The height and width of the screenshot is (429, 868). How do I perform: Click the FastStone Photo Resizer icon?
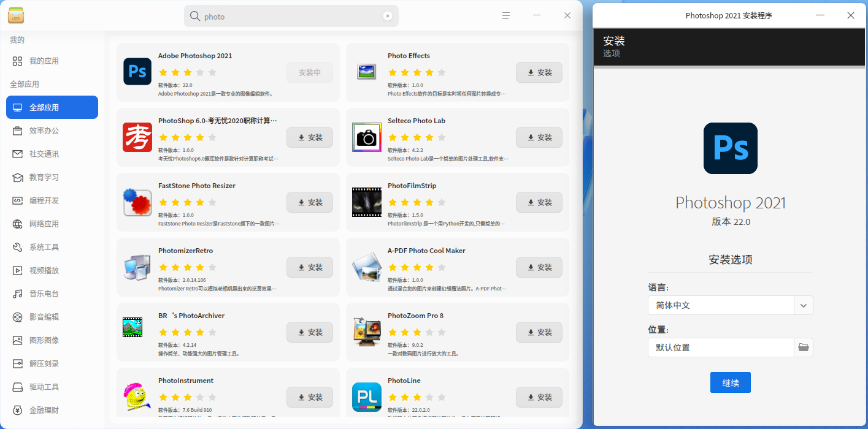137,202
